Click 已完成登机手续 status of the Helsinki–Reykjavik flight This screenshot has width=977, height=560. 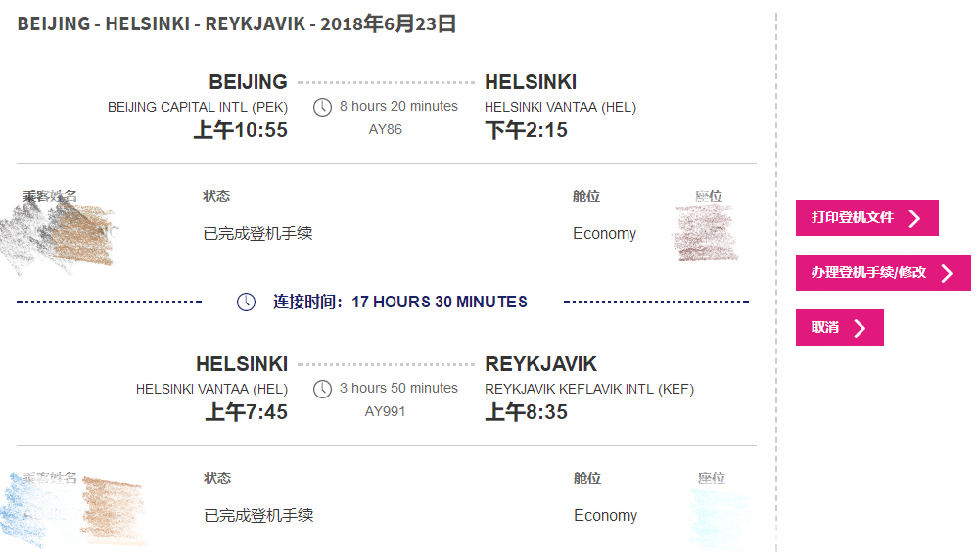258,516
